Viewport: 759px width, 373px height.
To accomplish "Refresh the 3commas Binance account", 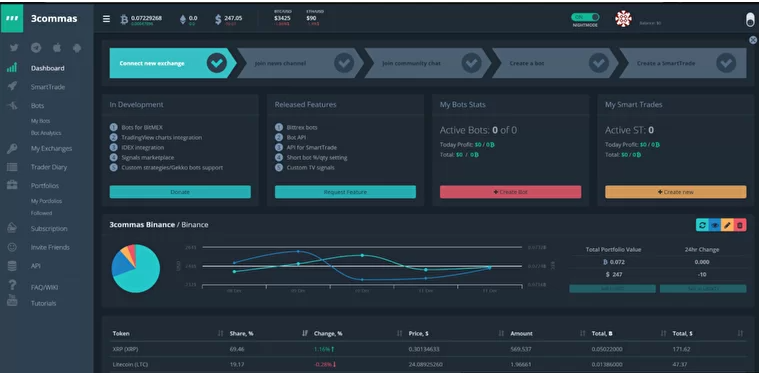I will click(x=702, y=225).
